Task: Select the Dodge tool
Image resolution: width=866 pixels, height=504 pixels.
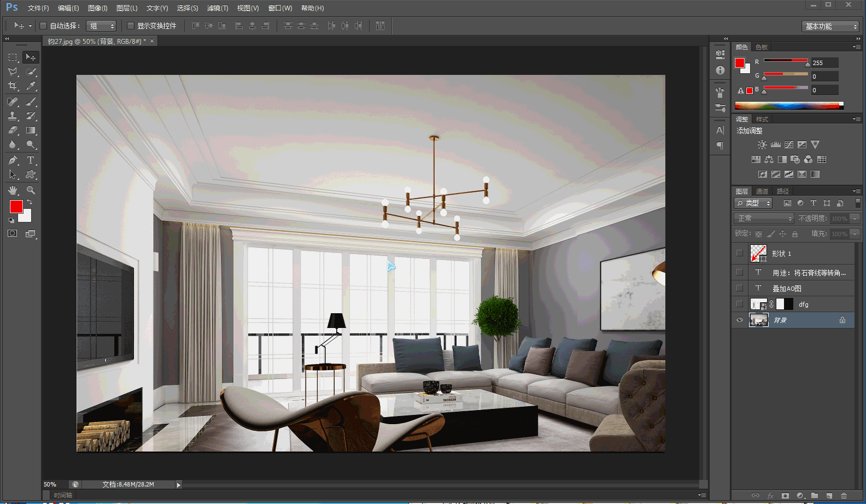Action: pyautogui.click(x=31, y=145)
